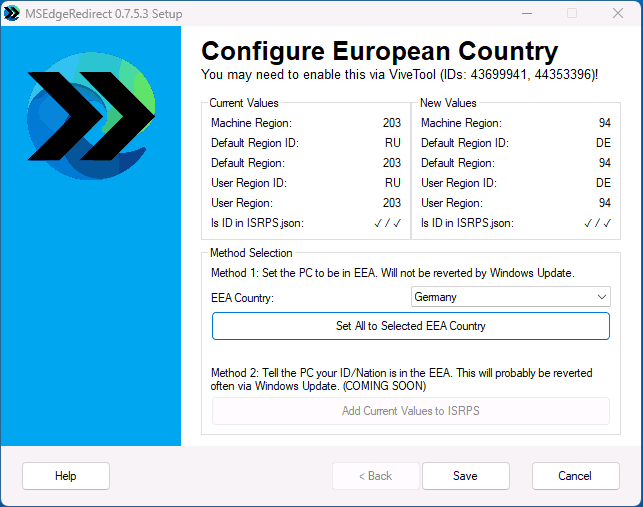643x507 pixels.
Task: Click the MSEdgeRedirect icon in the title bar
Action: coord(13,13)
